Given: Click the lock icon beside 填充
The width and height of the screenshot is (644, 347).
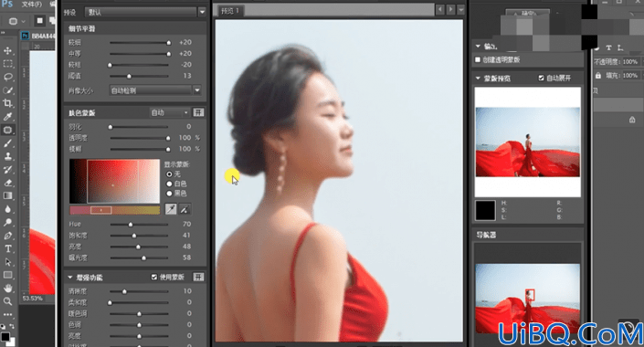Looking at the screenshot, I should point(597,76).
